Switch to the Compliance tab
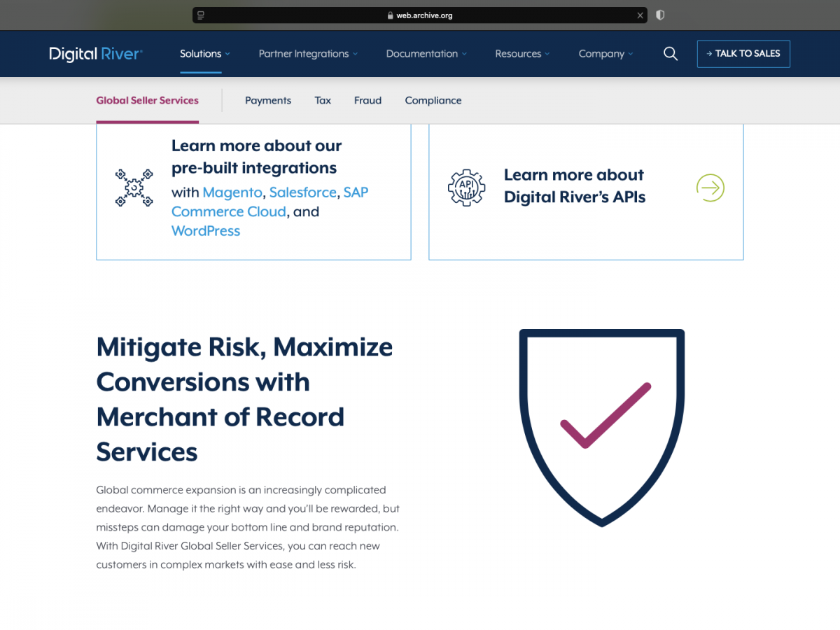Viewport: 840px width, 630px height. (433, 100)
